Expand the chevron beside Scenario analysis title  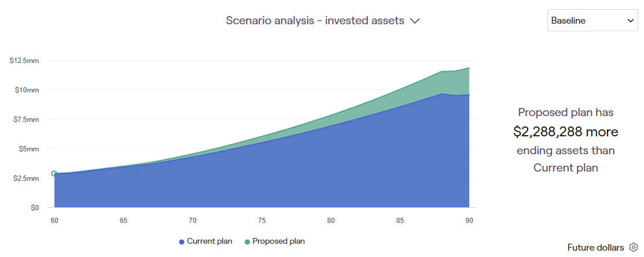pos(414,21)
